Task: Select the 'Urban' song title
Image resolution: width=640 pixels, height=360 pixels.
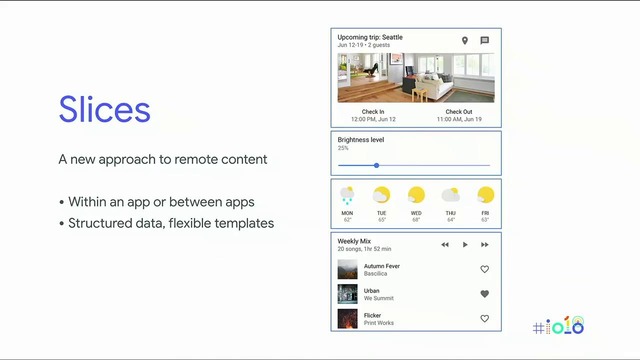Action: [x=371, y=291]
